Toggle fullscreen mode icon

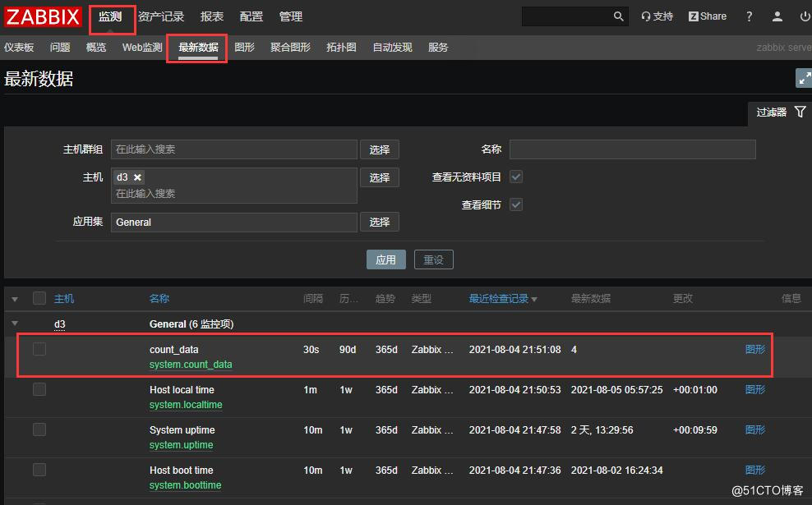pyautogui.click(x=804, y=78)
